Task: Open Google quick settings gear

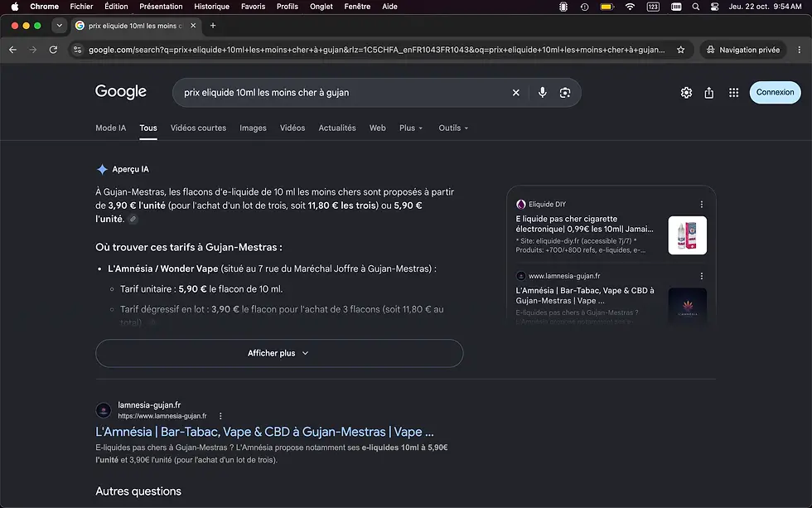Action: pos(686,93)
